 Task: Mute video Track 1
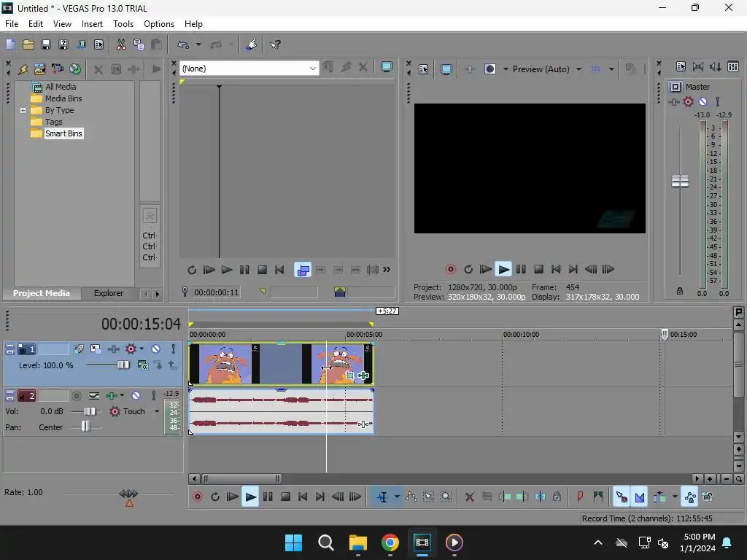156,349
